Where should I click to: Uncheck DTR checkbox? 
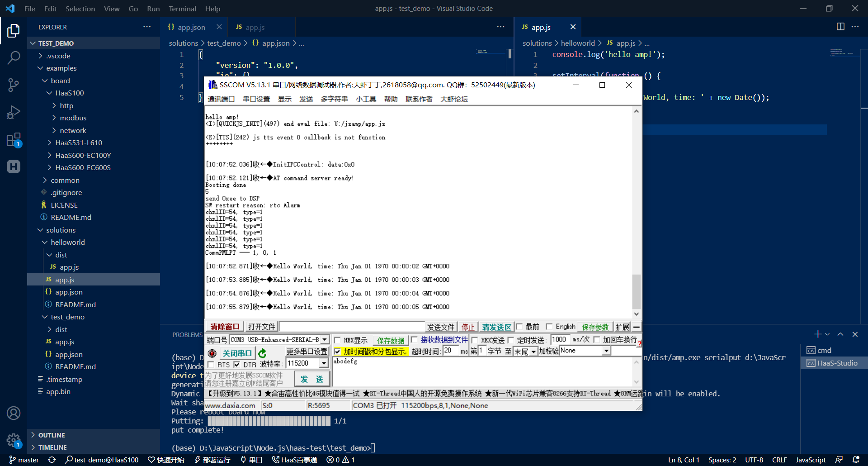(x=237, y=364)
